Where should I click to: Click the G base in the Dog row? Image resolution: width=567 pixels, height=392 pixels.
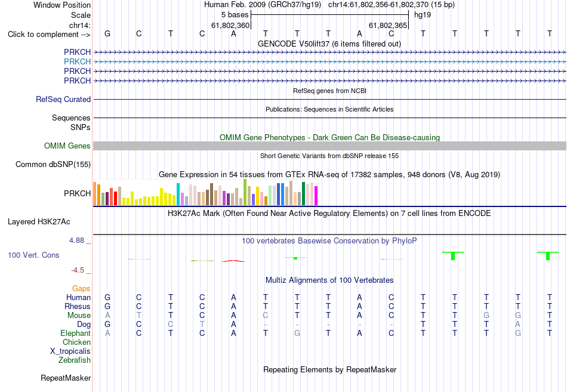coord(107,325)
